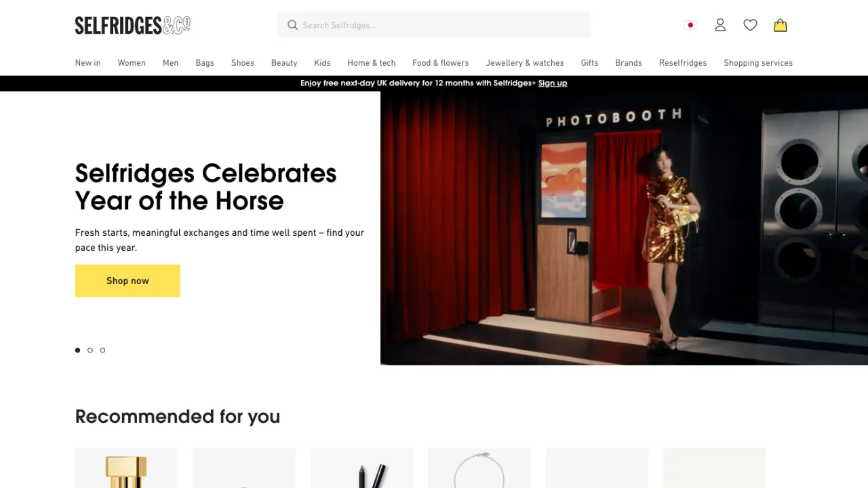
Task: Click the Sign up link in banner
Action: click(x=552, y=83)
